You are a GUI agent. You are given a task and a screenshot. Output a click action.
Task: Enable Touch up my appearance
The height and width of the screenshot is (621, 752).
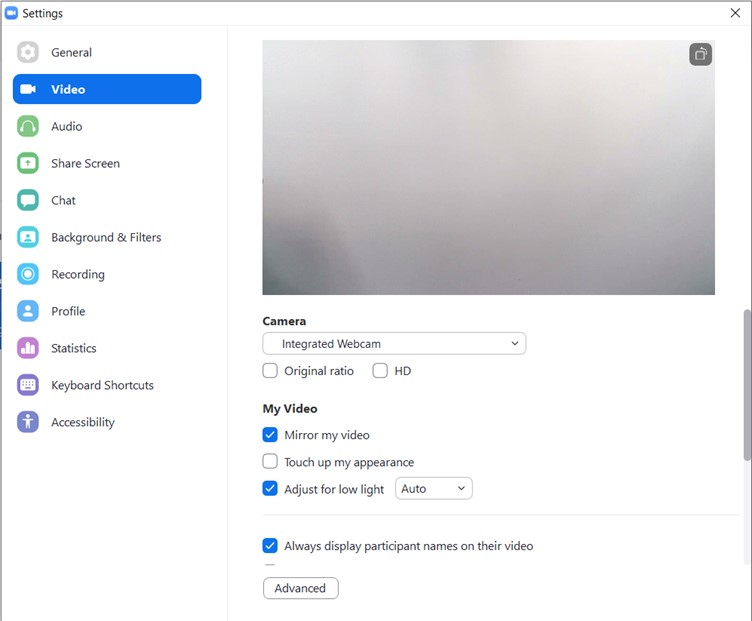(x=270, y=461)
